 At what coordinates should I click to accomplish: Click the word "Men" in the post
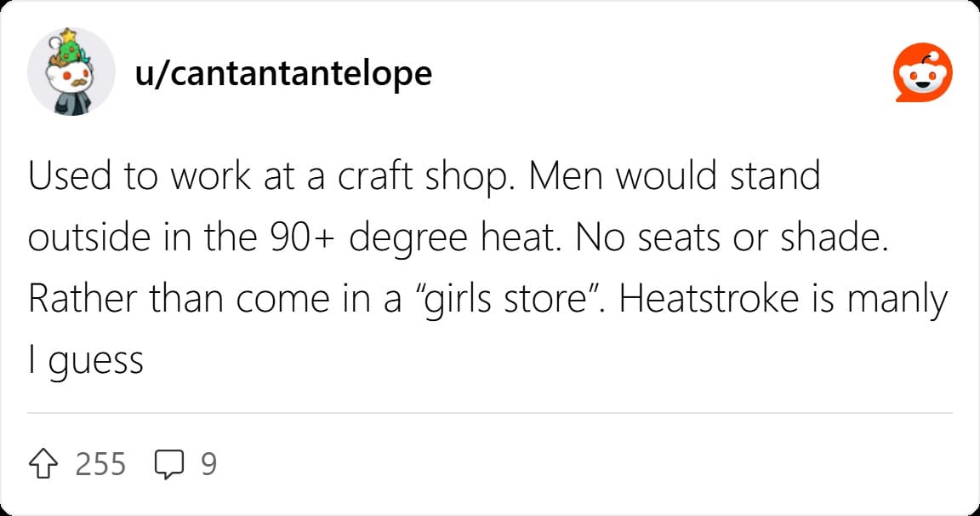[566, 176]
